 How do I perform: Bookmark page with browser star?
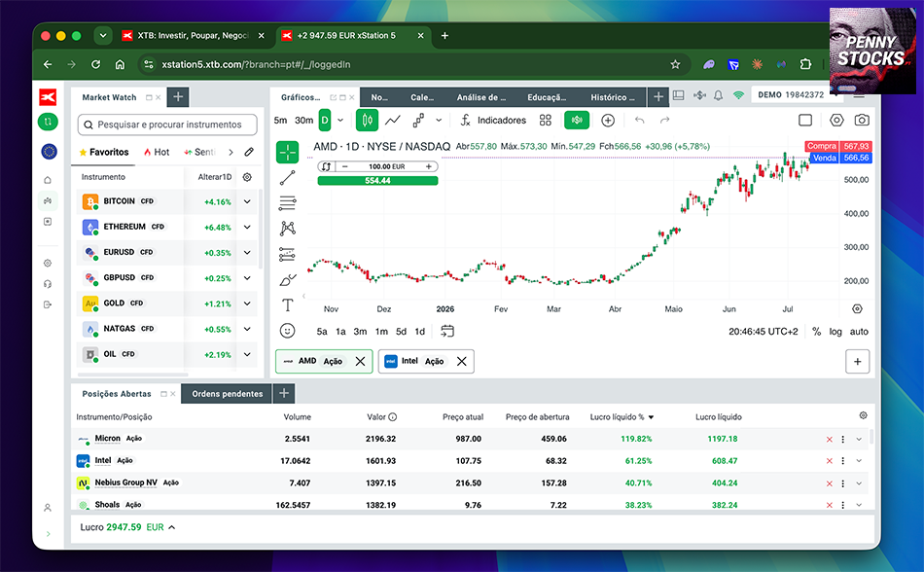(x=675, y=64)
